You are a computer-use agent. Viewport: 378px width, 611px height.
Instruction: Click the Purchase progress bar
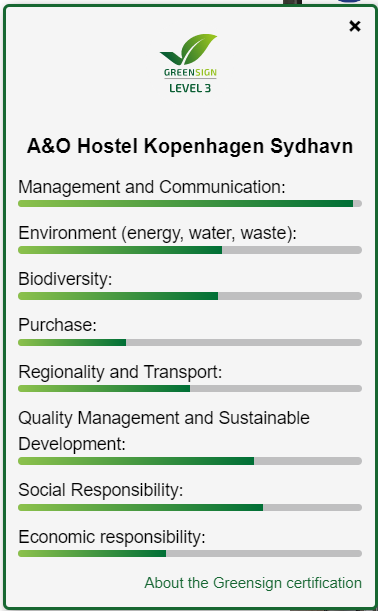pos(190,343)
